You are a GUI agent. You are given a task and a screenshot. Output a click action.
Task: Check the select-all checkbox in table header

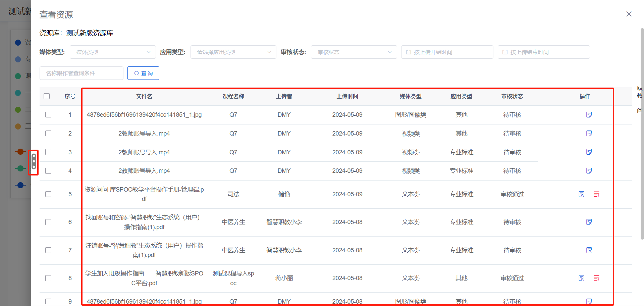click(x=47, y=96)
